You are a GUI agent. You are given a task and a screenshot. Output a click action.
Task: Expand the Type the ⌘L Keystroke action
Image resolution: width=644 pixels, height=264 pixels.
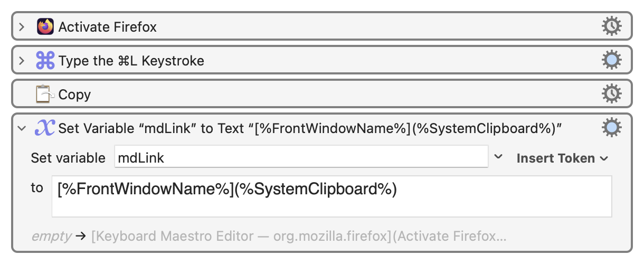coord(22,61)
